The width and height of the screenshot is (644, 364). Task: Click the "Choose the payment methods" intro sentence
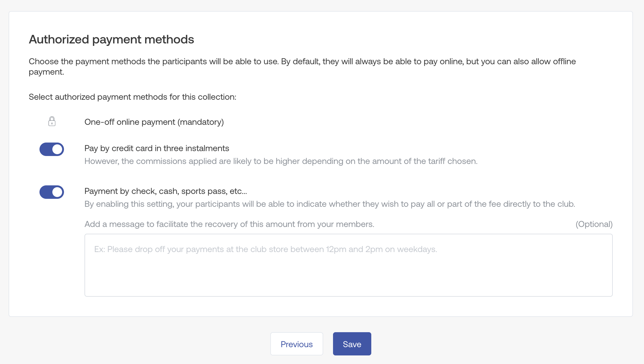click(x=302, y=61)
